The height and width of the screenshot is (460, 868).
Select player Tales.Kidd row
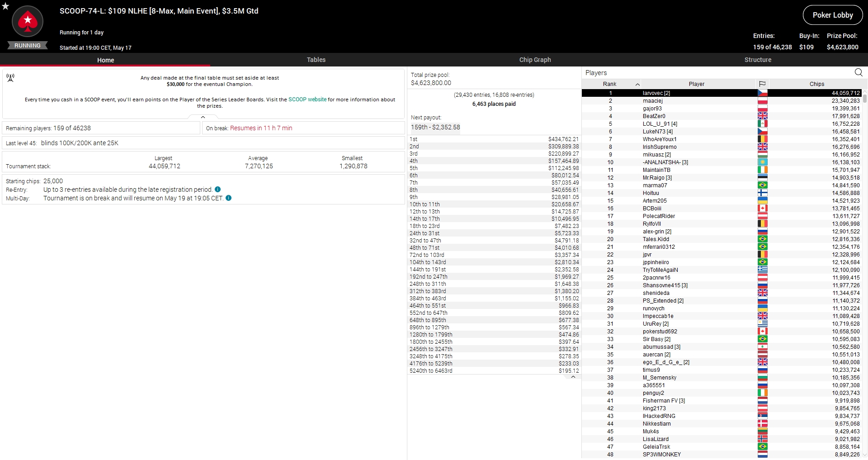click(722, 239)
